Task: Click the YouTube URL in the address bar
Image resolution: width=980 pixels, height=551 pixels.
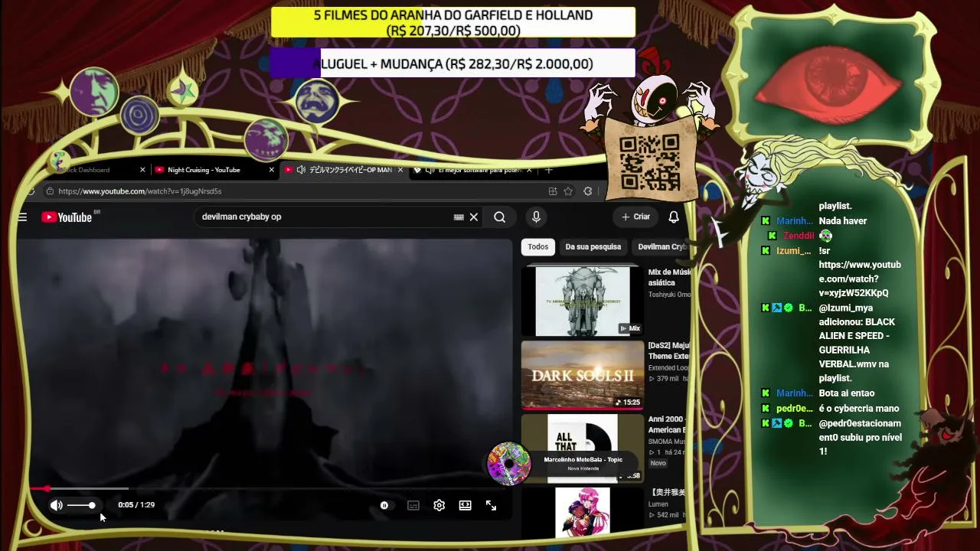Action: pyautogui.click(x=140, y=191)
